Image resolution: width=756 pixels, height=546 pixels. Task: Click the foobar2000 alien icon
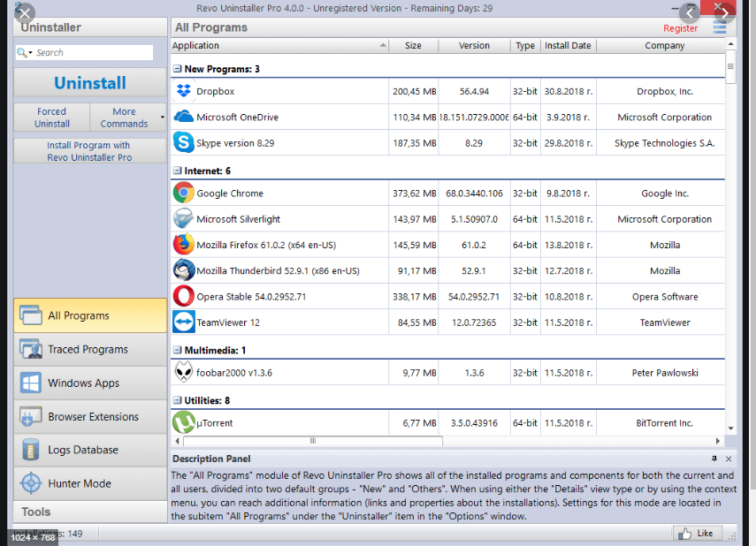click(x=183, y=373)
